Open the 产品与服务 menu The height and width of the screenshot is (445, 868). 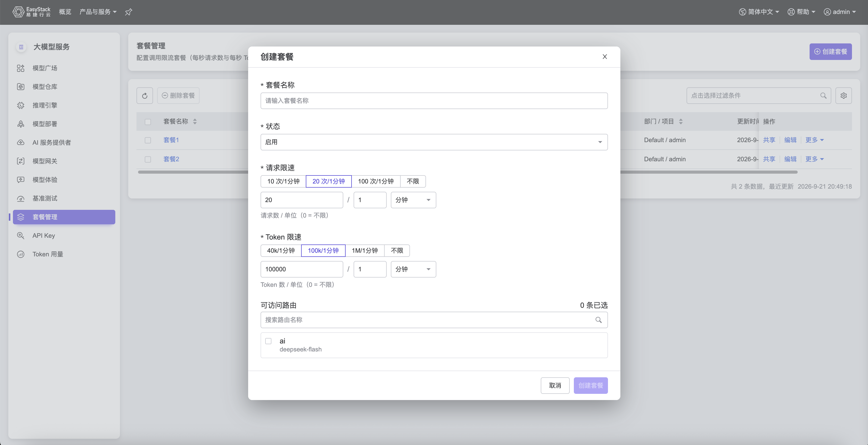(x=98, y=12)
